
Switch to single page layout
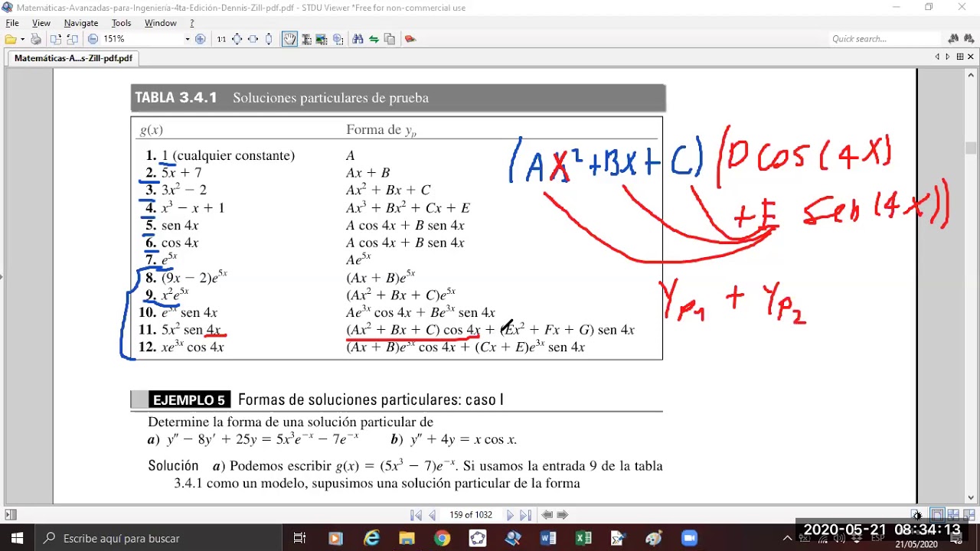[937, 515]
